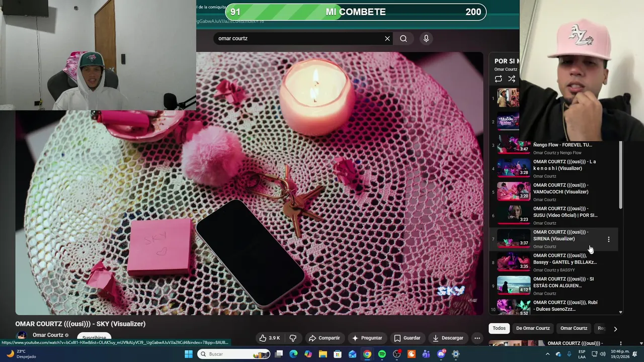Select the Todos filter chip

coord(499,328)
